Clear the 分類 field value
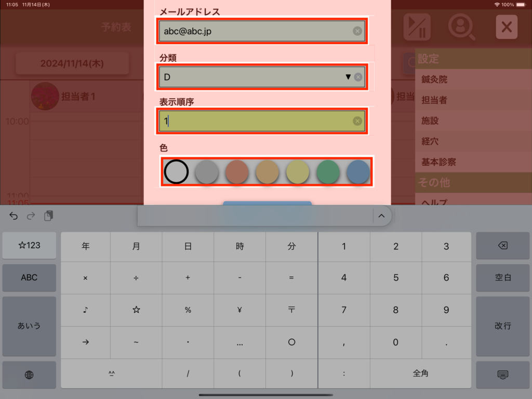Image resolution: width=532 pixels, height=399 pixels. (358, 77)
